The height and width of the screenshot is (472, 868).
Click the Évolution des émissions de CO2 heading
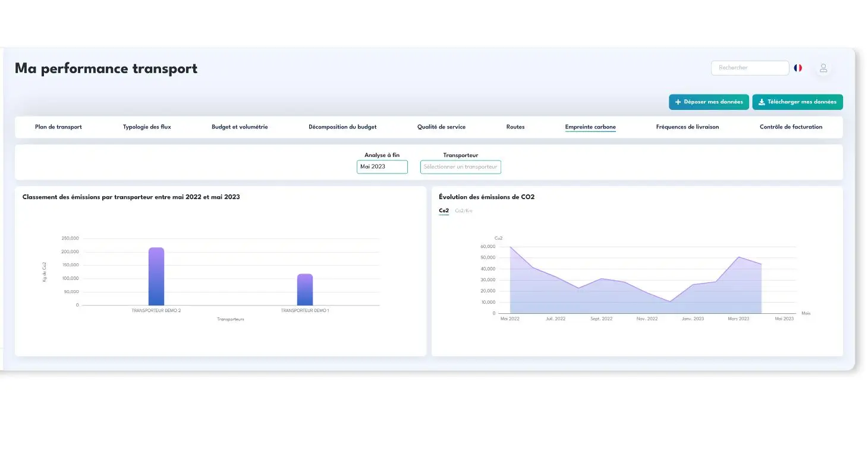click(x=486, y=197)
